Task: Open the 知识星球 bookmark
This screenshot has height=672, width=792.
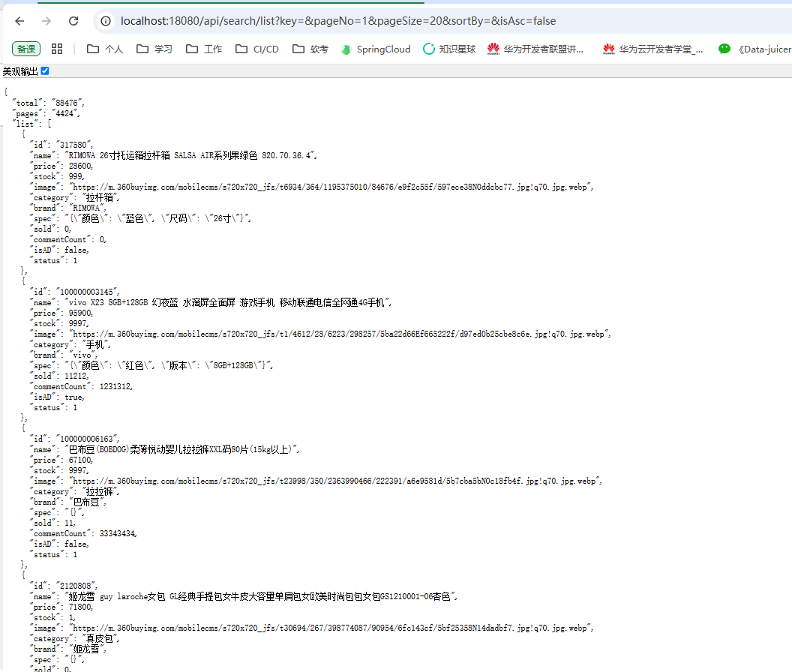Action: (449, 49)
